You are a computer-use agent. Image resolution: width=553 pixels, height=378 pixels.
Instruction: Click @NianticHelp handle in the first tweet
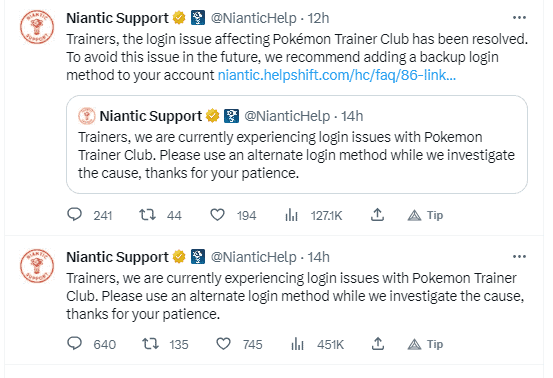click(x=253, y=18)
